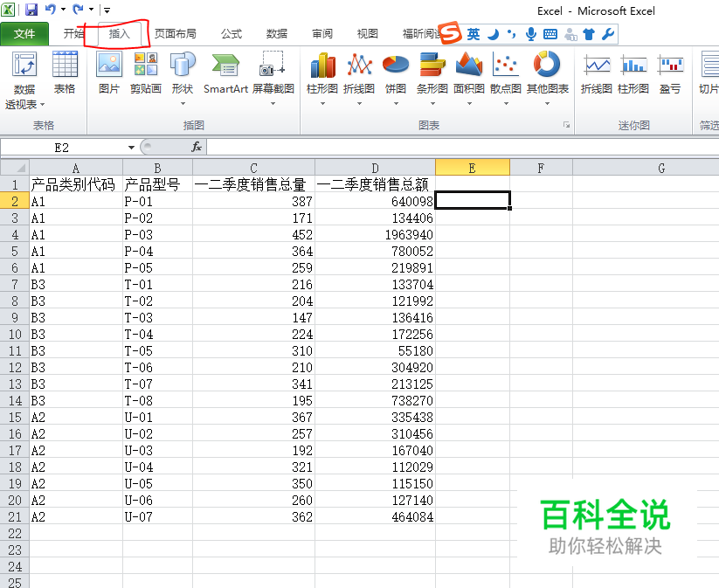Open the 图表 group dialog launcher

point(567,125)
